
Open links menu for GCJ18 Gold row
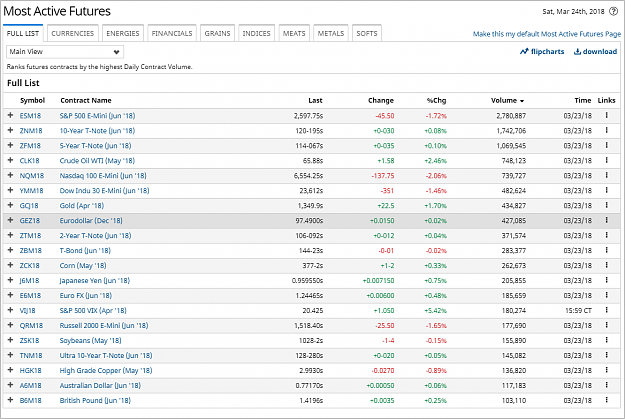tap(606, 205)
